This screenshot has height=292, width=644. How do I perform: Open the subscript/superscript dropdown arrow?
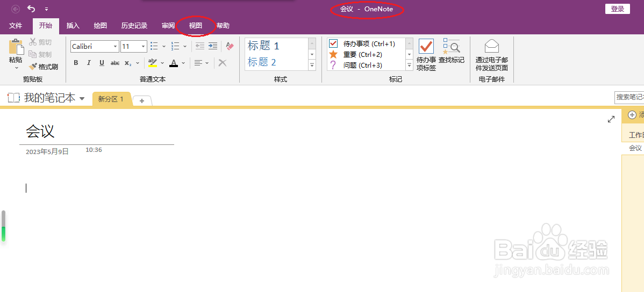click(x=138, y=63)
